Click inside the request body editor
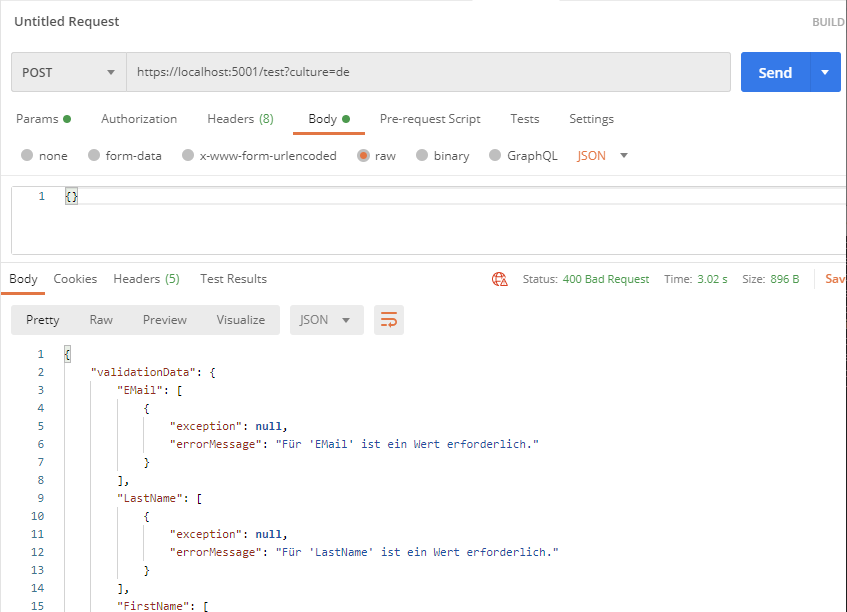Viewport: 847px width, 612px height. click(x=428, y=220)
